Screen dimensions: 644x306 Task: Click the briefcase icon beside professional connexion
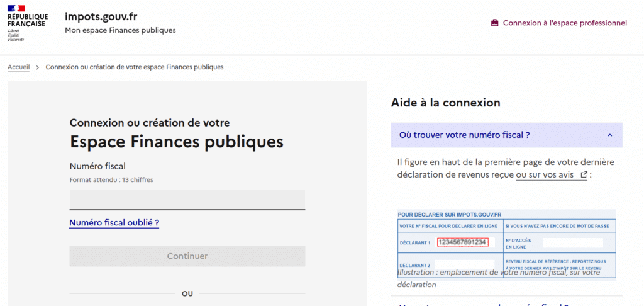pos(494,23)
